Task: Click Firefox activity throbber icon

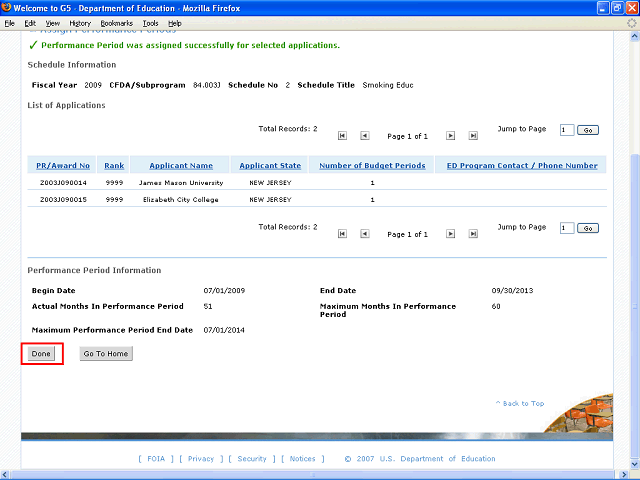Action: point(632,23)
